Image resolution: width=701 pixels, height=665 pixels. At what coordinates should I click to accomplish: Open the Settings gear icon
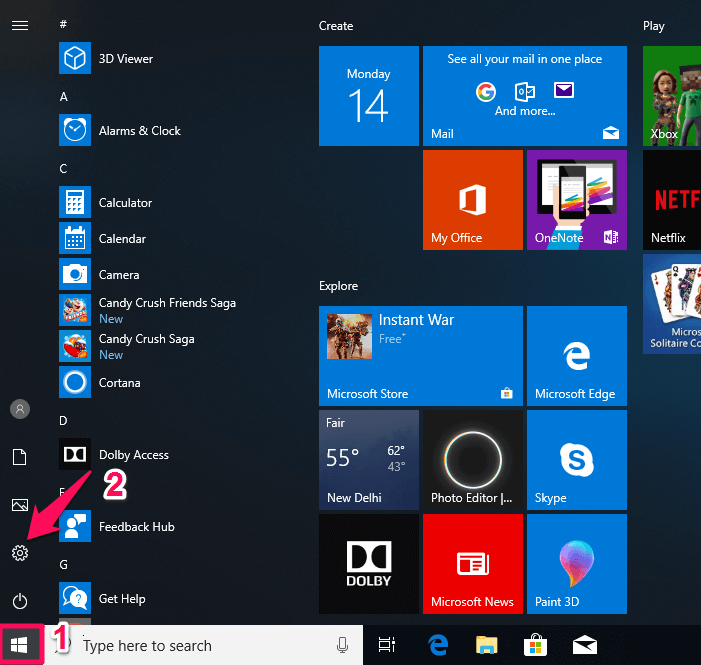click(x=20, y=553)
